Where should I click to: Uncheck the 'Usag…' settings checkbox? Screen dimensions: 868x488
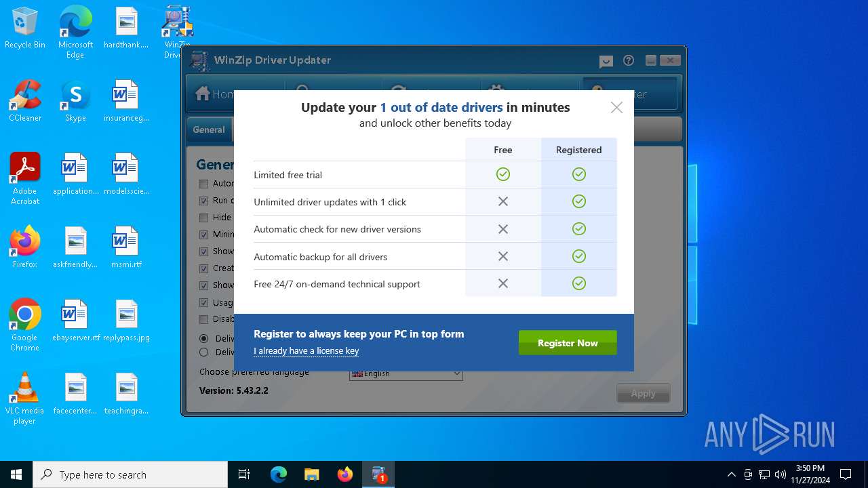(x=204, y=302)
